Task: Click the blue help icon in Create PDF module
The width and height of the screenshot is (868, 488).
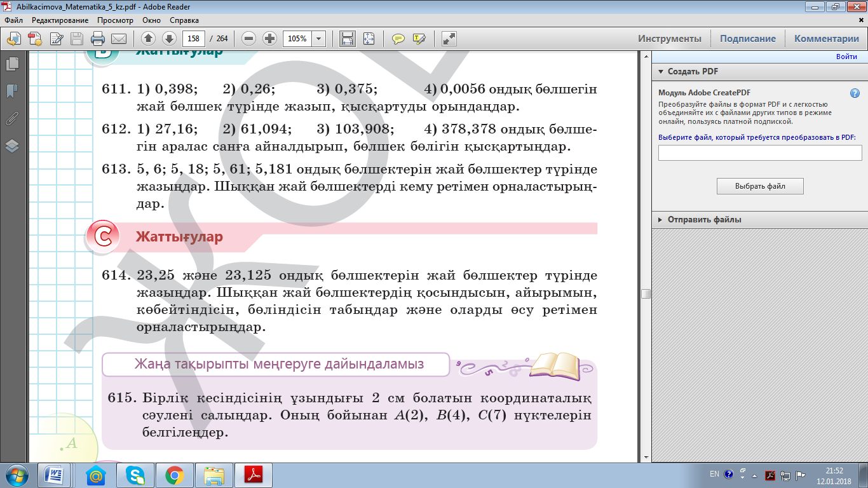Action: (855, 93)
